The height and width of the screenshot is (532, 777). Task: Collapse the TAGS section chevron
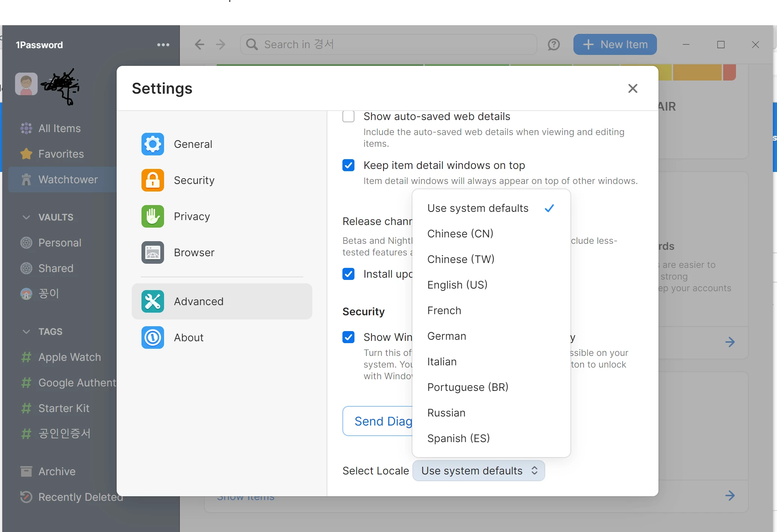[x=26, y=331]
